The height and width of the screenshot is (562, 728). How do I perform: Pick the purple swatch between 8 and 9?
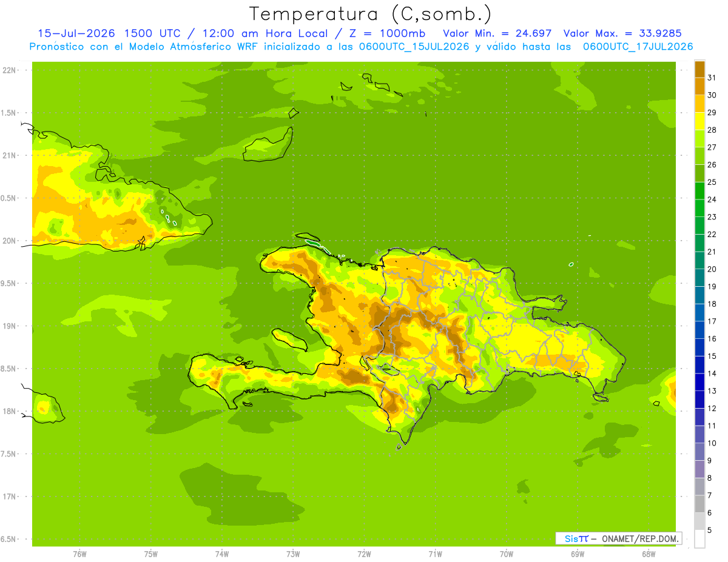(x=699, y=469)
